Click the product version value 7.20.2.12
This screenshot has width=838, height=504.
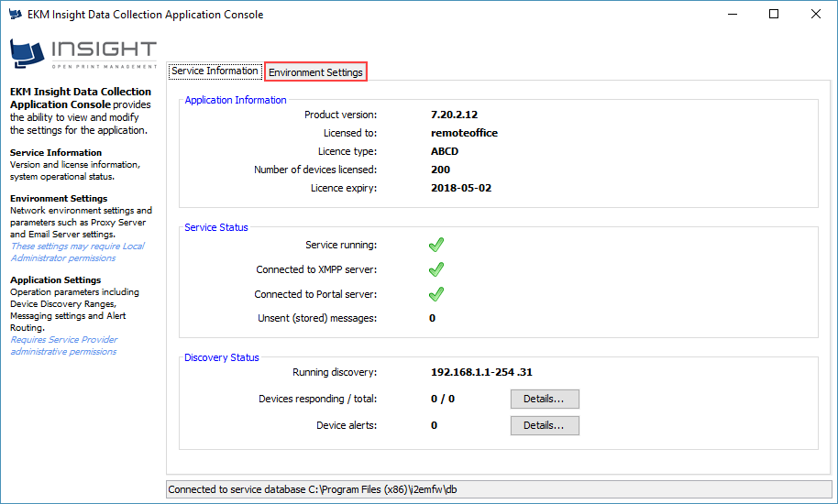[454, 115]
